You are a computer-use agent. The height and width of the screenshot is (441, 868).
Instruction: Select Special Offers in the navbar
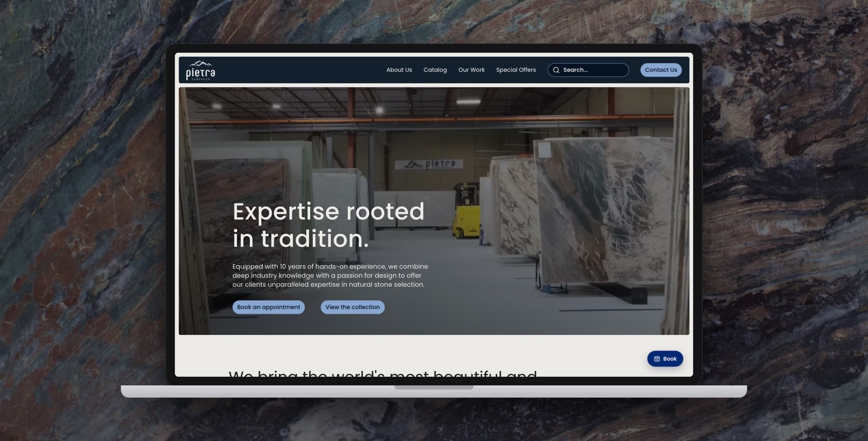[516, 70]
